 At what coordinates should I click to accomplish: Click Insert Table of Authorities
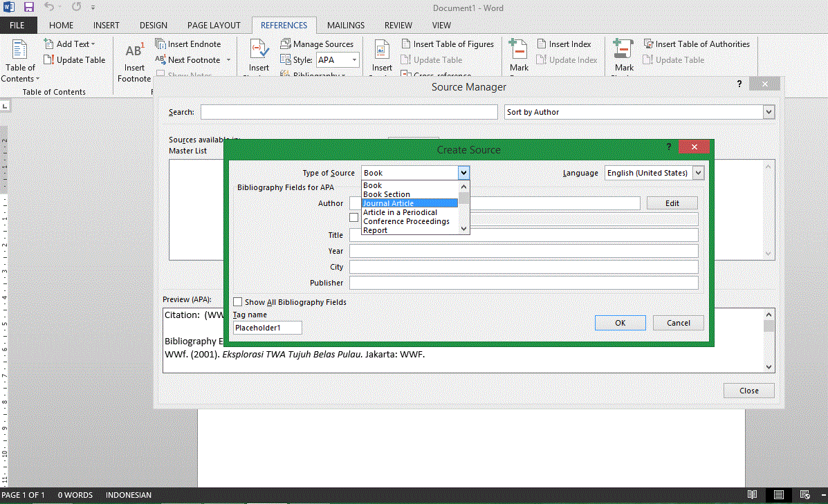pos(697,44)
